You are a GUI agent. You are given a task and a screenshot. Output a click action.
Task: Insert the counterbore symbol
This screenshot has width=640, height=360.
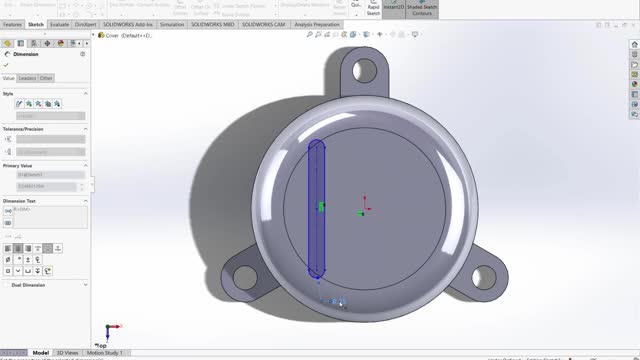click(28, 271)
